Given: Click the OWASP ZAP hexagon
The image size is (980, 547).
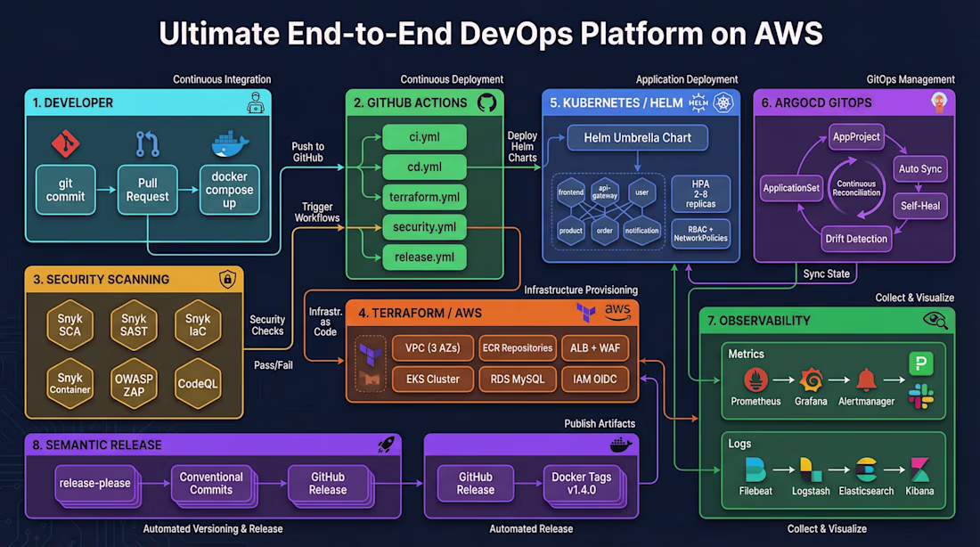Looking at the screenshot, I should 134,384.
